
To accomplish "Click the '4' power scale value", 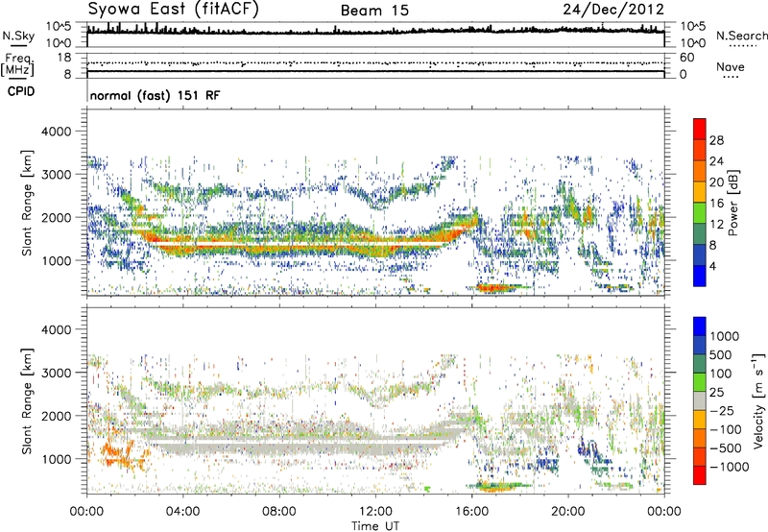I will 712,266.
